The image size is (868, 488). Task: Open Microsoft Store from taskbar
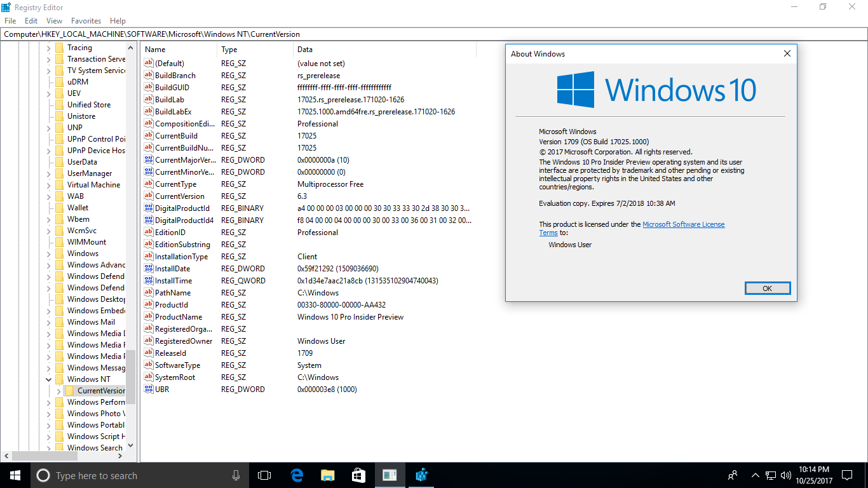point(358,475)
